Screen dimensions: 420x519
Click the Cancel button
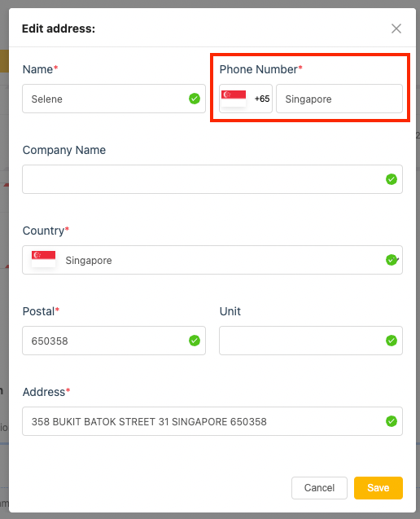click(319, 488)
